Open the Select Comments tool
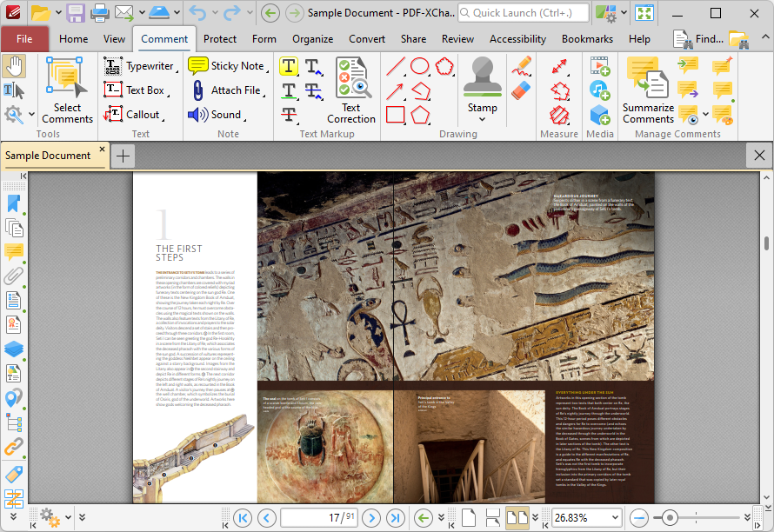774x532 pixels. pyautogui.click(x=67, y=90)
